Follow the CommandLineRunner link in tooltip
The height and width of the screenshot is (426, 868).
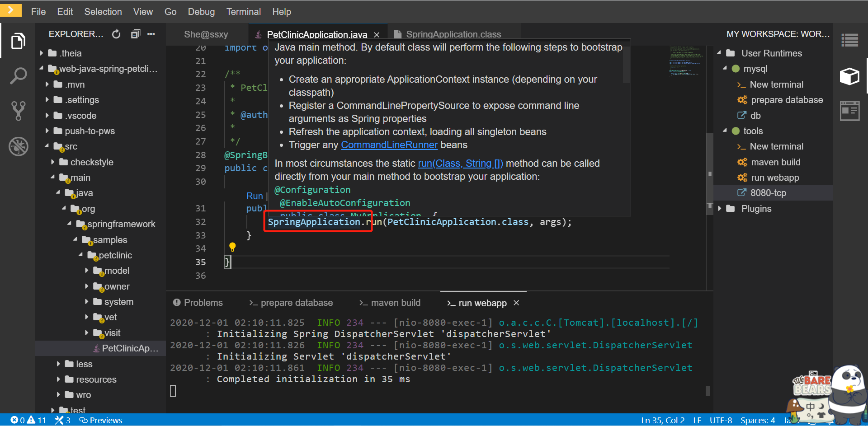(x=389, y=145)
